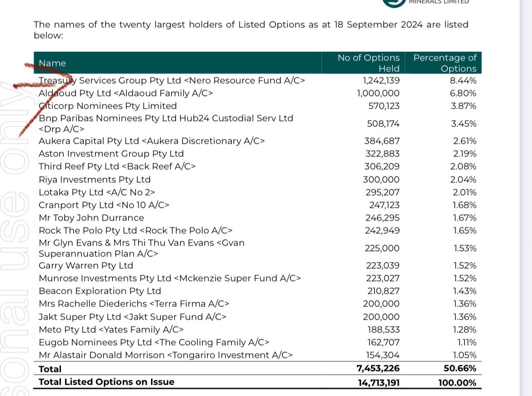Screen dimensions: 532x396
Task: Click Aukera Capital Pty Ltd name
Action: 152,141
